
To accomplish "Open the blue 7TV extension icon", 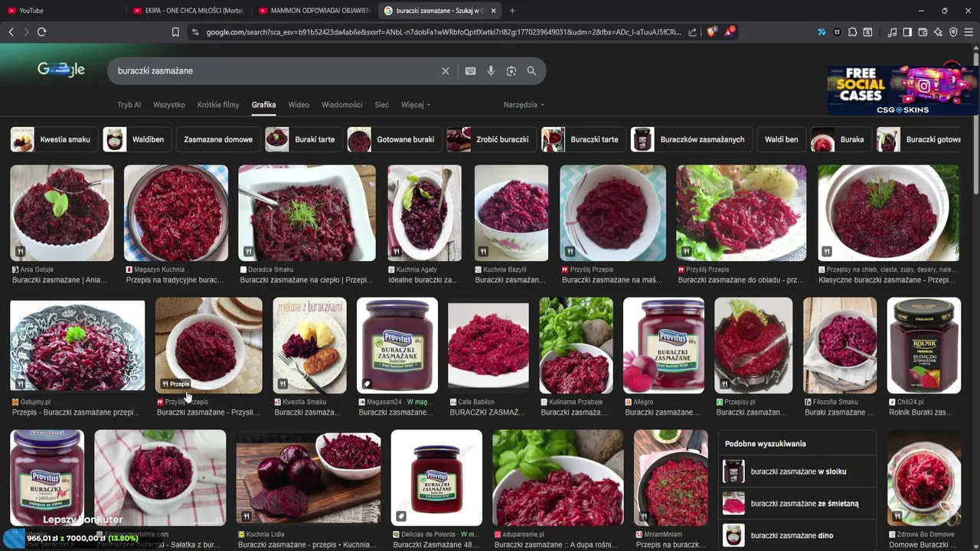I will point(822,32).
